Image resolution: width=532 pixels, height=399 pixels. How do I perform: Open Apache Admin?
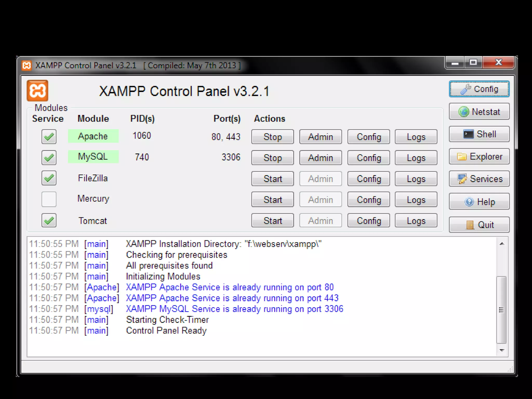click(321, 137)
